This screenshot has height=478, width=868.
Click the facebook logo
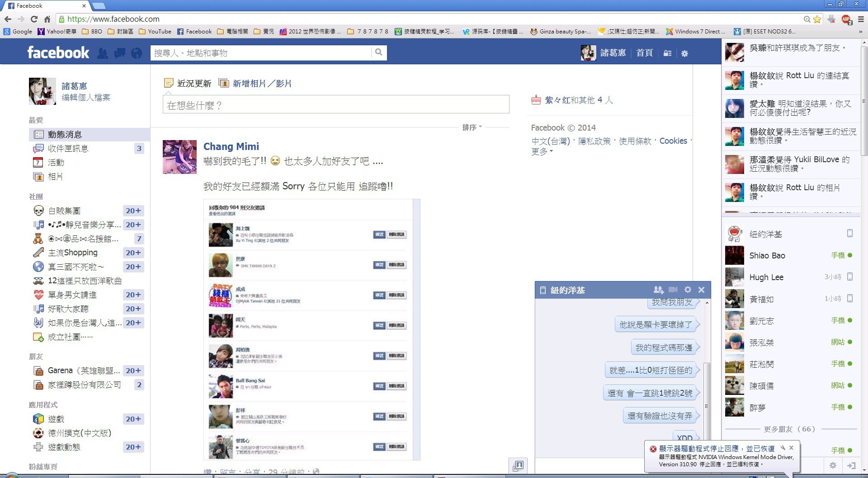[x=58, y=52]
